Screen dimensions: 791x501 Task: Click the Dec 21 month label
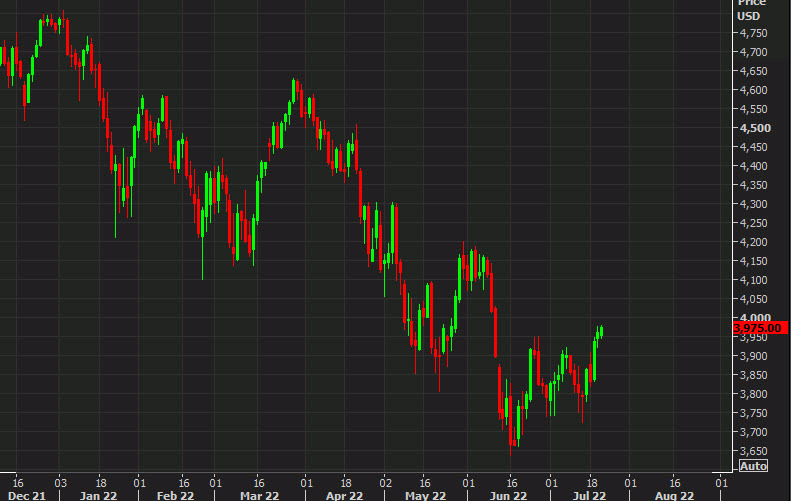tap(27, 496)
